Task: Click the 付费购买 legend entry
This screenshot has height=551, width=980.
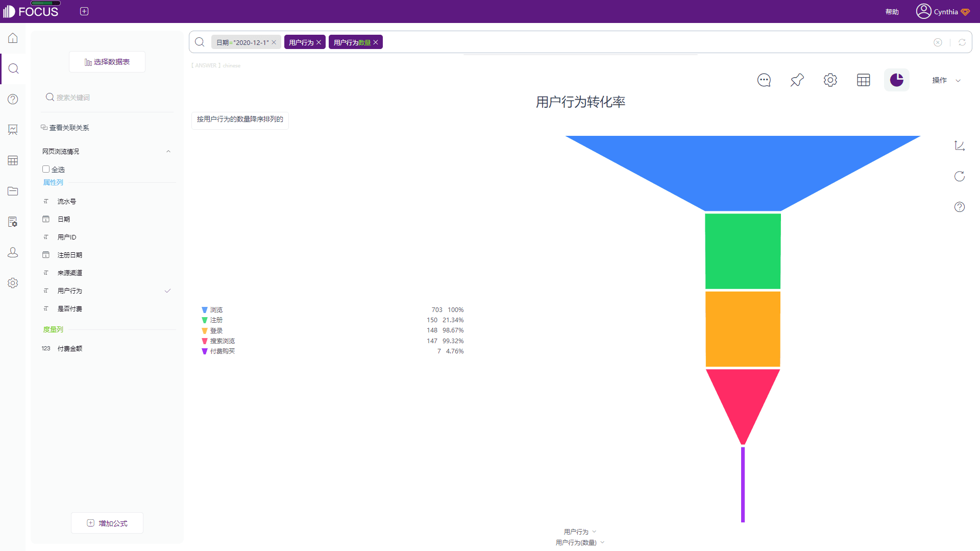Action: point(223,351)
